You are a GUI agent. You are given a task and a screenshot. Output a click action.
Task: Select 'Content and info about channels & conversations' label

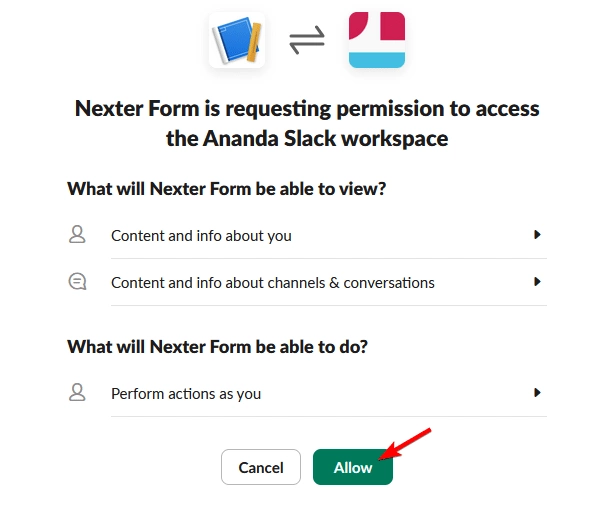pos(272,283)
